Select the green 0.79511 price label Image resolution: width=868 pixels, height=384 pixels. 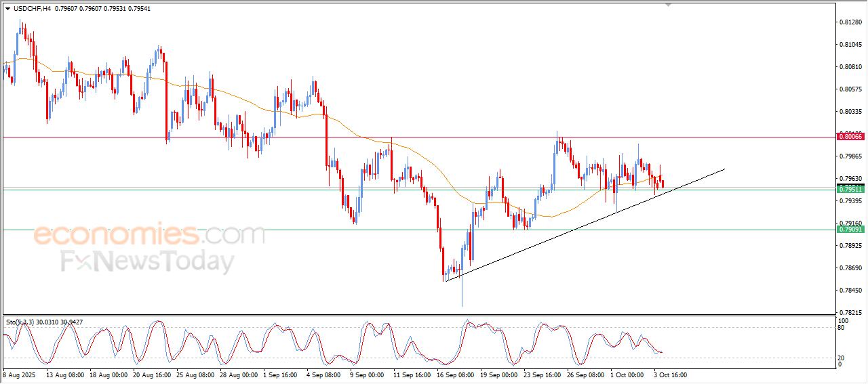[850, 190]
